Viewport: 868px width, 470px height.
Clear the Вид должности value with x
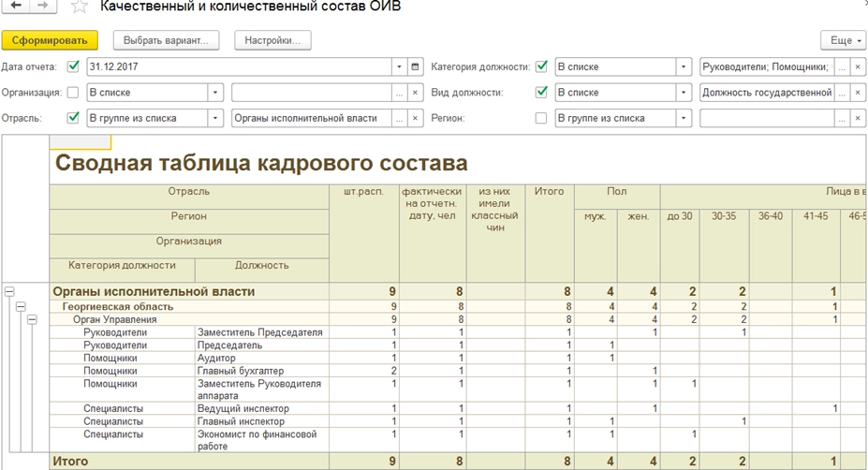[858, 93]
